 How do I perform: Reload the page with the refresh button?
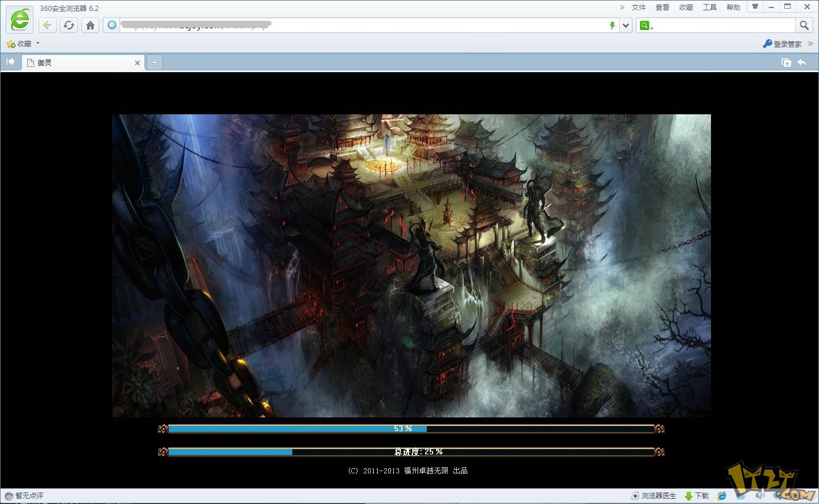(69, 25)
